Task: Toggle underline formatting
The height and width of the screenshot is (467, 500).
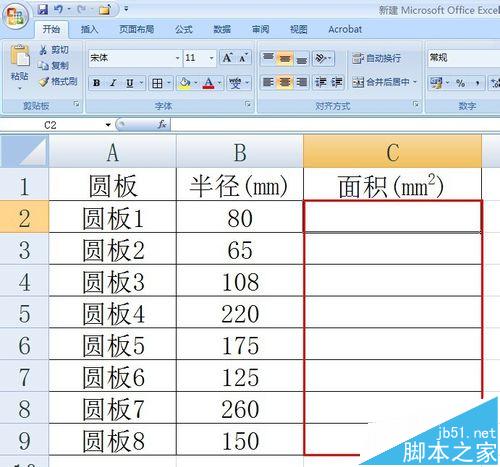Action: (130, 83)
